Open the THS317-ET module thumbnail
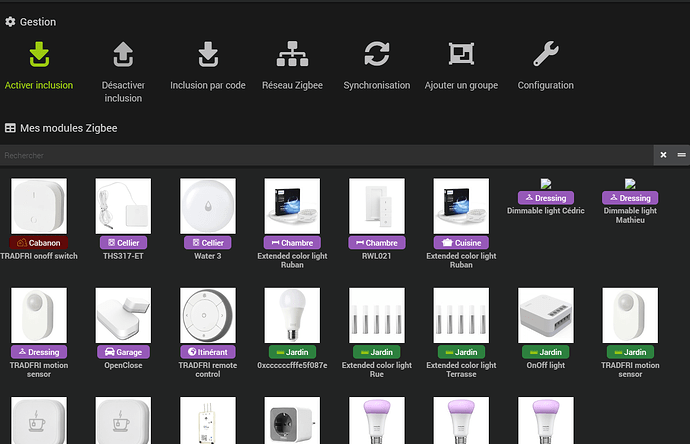 [x=123, y=206]
